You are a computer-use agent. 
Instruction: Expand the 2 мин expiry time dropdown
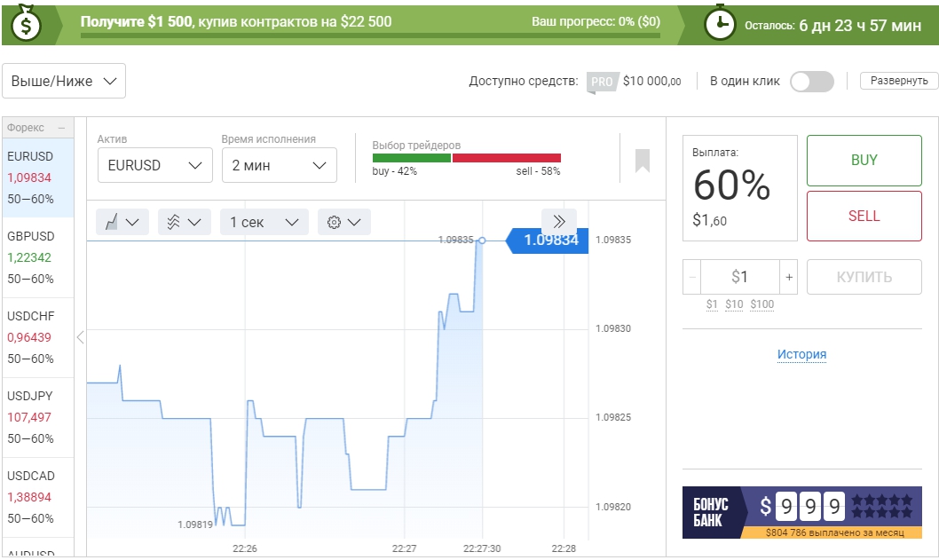(x=280, y=165)
